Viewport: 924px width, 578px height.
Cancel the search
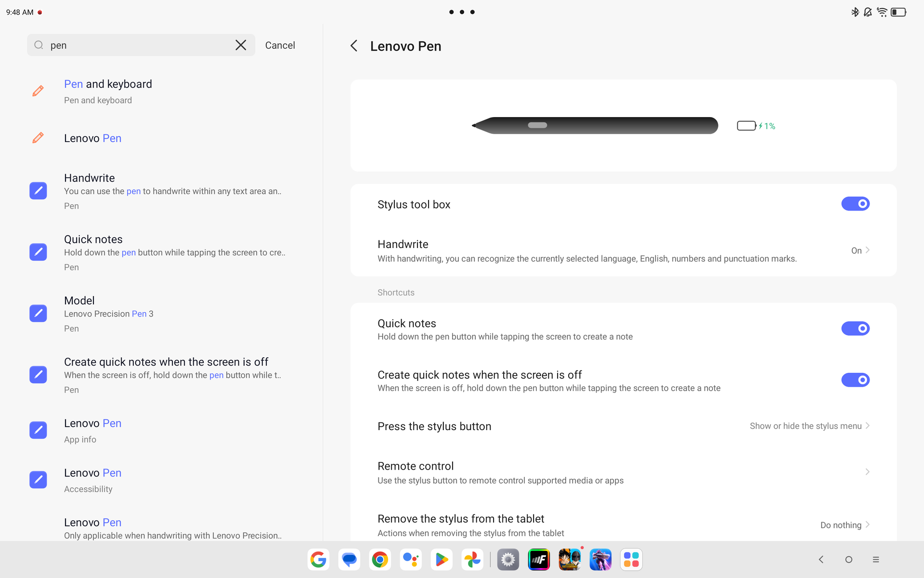point(280,45)
